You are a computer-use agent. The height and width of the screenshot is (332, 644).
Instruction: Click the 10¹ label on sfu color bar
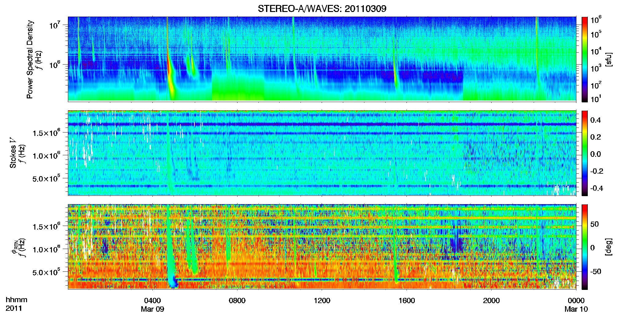596,99
